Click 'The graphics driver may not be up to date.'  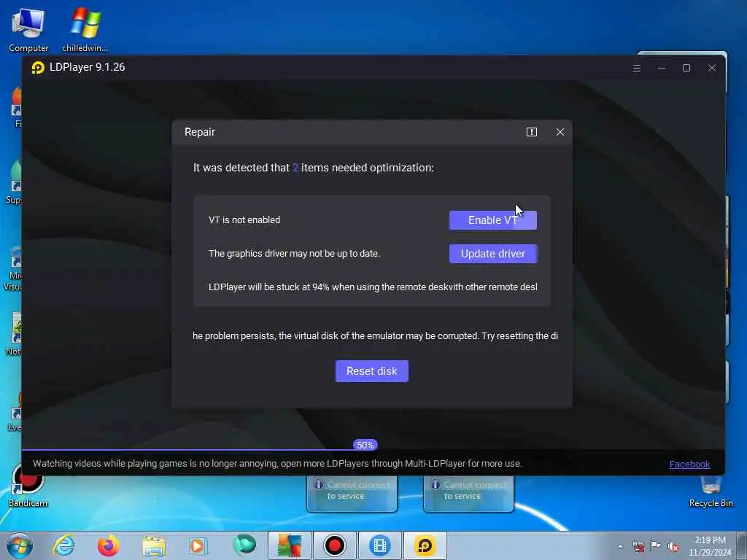coord(294,253)
